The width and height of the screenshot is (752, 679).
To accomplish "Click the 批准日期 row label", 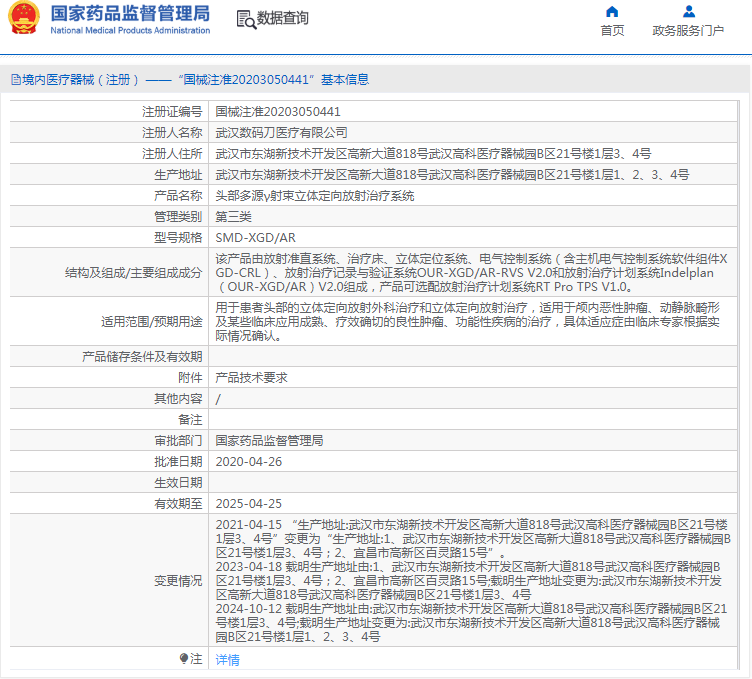I will pyautogui.click(x=178, y=462).
